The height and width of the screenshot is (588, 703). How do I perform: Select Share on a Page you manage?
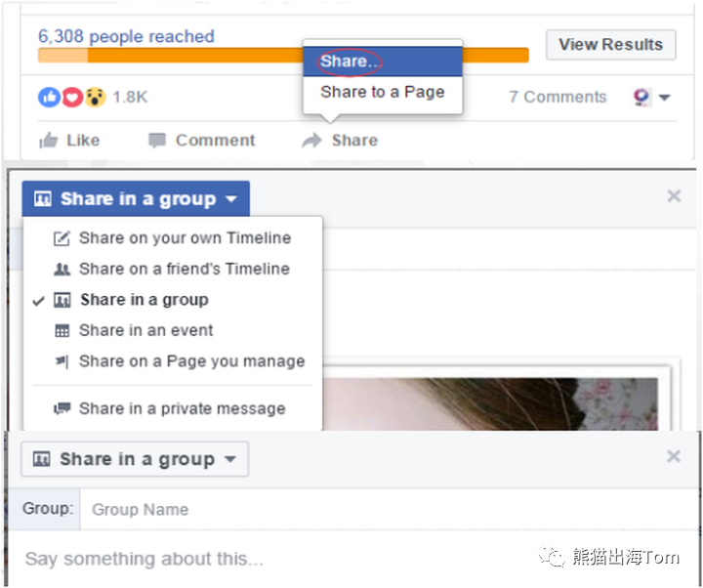[x=173, y=361]
